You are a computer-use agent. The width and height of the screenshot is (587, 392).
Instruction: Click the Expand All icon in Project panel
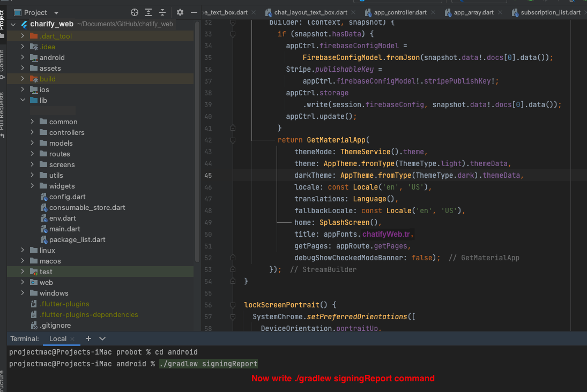tap(148, 12)
